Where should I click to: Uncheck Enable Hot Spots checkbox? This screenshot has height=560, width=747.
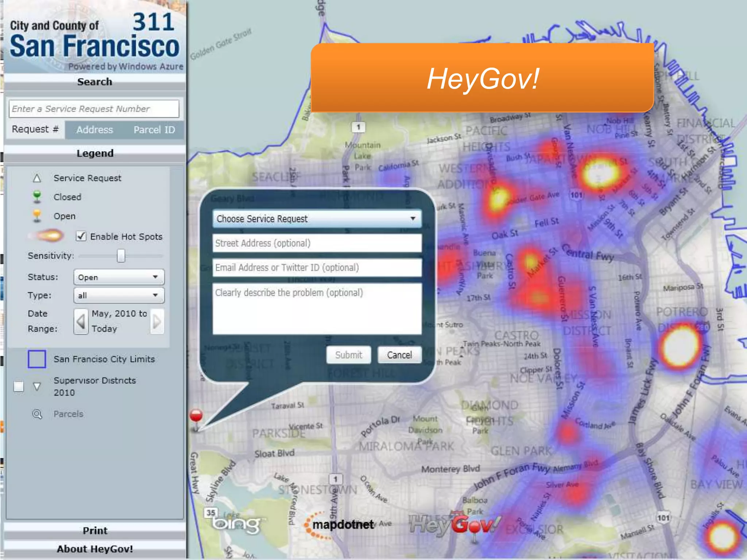81,236
